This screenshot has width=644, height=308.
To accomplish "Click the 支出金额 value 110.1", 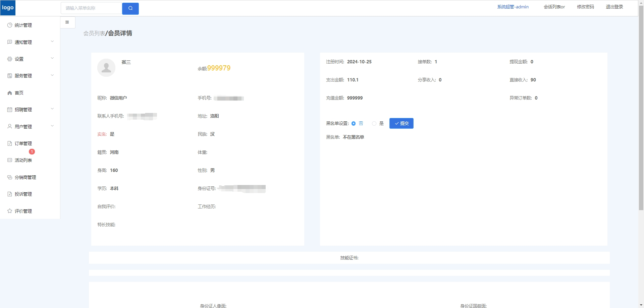I will (x=353, y=80).
